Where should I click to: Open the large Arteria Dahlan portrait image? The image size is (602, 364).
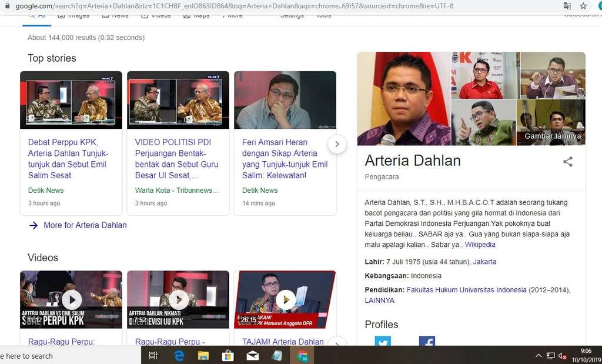tap(404, 99)
